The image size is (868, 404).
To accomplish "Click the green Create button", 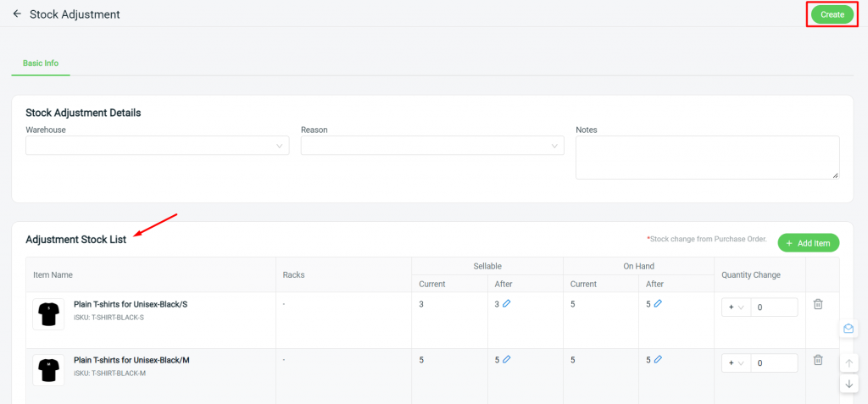I will tap(832, 15).
